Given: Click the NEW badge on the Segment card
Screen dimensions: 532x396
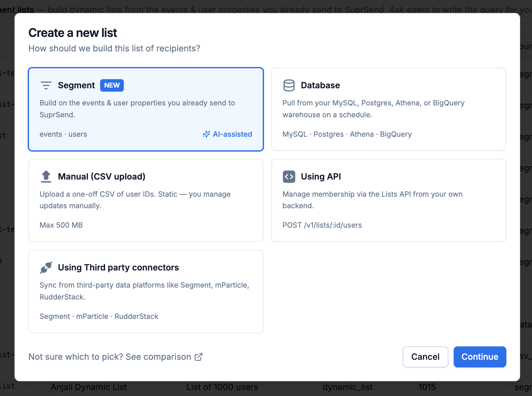Looking at the screenshot, I should click(x=112, y=85).
